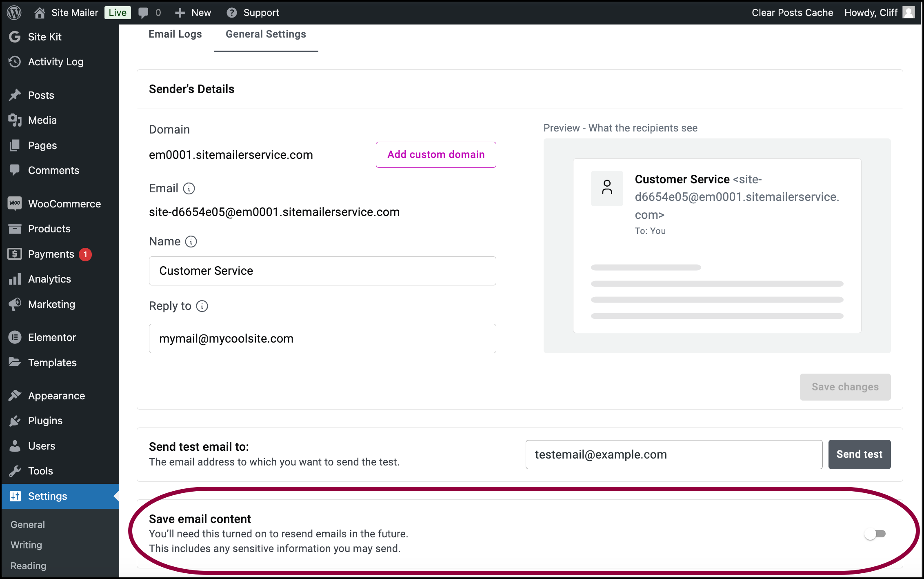Image resolution: width=924 pixels, height=579 pixels.
Task: Open WooCommerce icon in sidebar
Action: coord(15,203)
